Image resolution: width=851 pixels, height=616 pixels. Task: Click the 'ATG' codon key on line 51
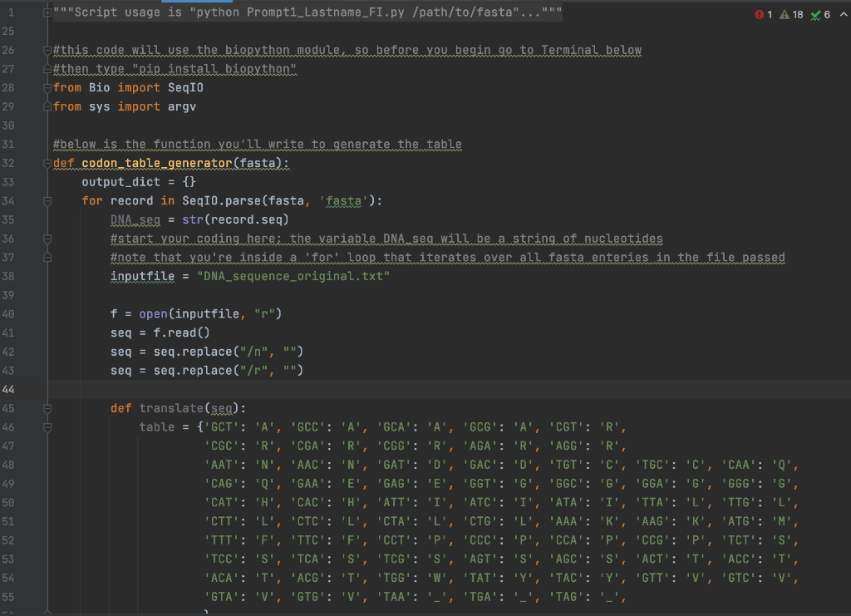point(739,522)
